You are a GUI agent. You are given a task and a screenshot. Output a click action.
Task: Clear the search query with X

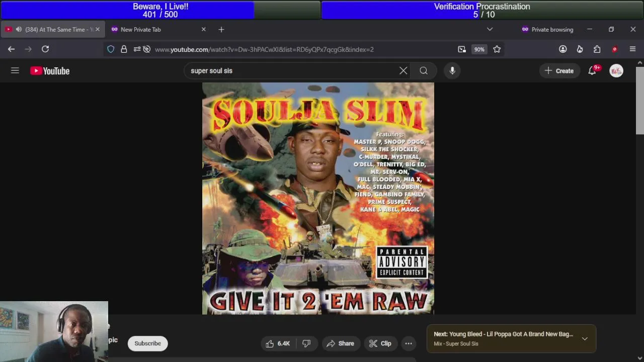403,71
